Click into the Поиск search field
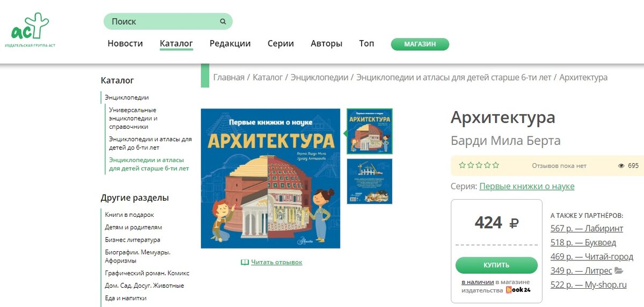The height and width of the screenshot is (307, 644). (x=168, y=21)
